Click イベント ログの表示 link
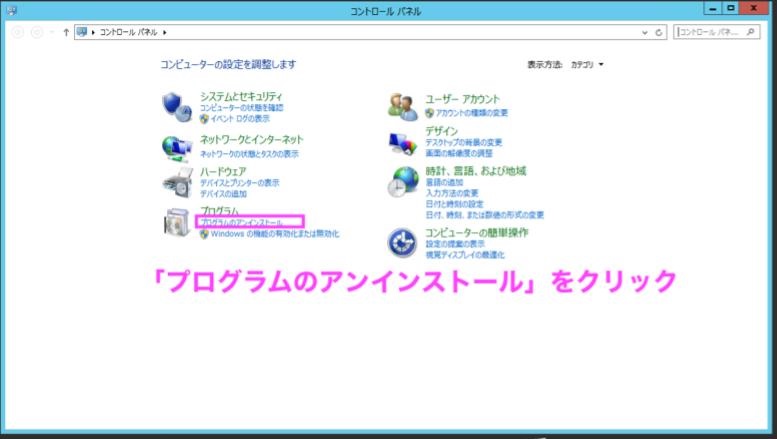The image size is (777, 439). pos(240,117)
